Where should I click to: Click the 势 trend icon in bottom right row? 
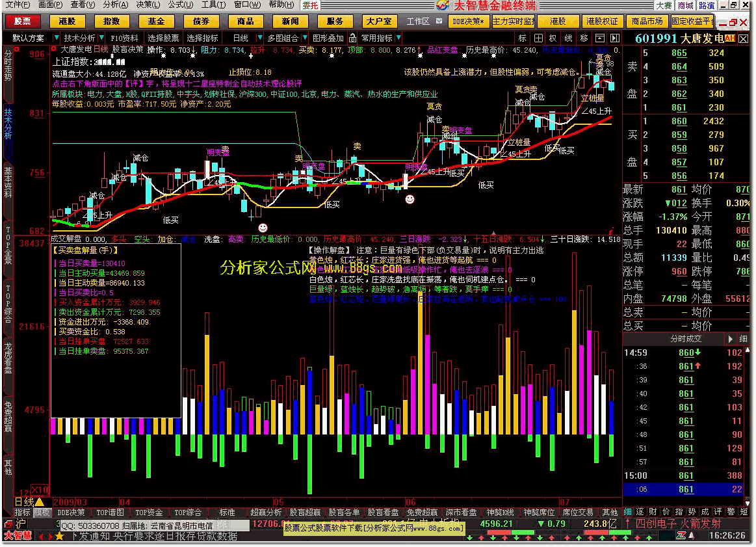pyautogui.click(x=692, y=512)
